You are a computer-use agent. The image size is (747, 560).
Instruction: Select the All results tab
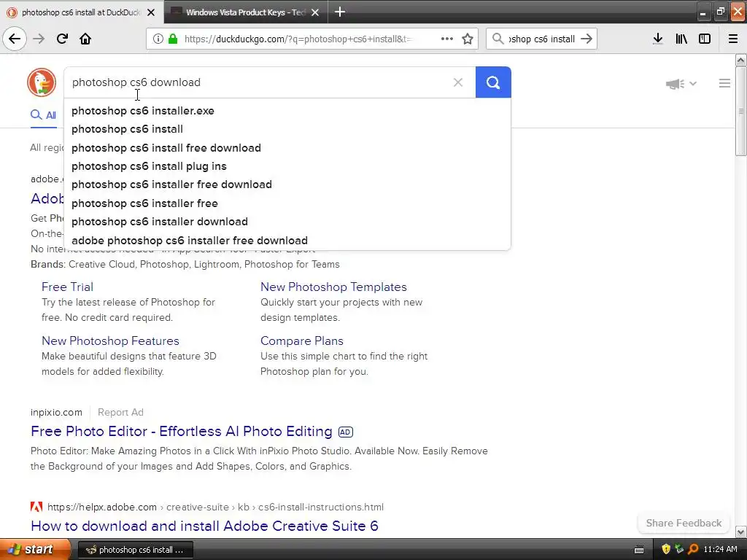[x=43, y=114]
